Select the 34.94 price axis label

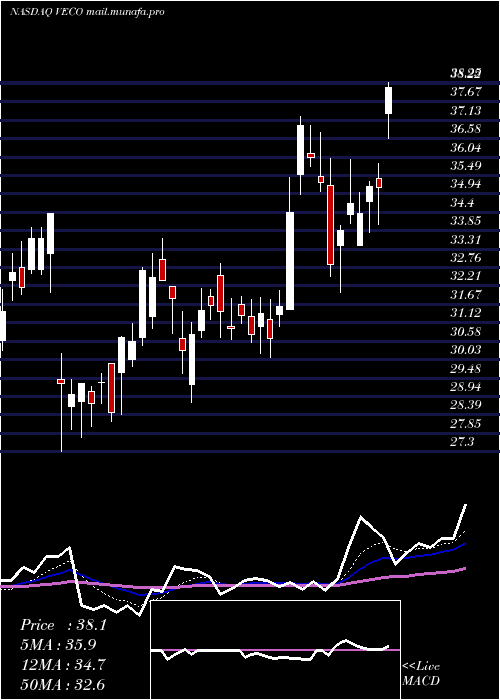466,184
